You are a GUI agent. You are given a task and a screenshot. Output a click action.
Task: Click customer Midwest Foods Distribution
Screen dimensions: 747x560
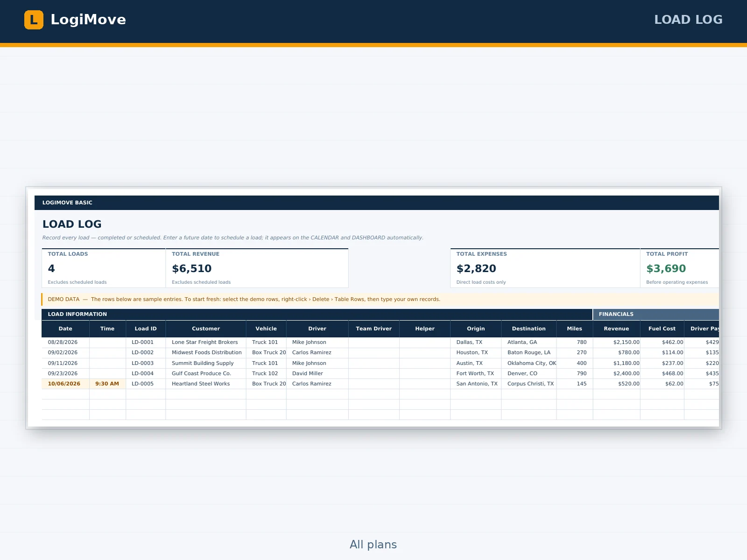coord(207,352)
